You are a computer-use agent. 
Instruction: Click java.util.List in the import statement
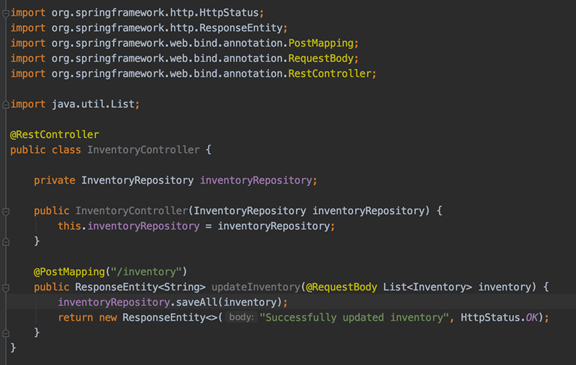tap(93, 104)
